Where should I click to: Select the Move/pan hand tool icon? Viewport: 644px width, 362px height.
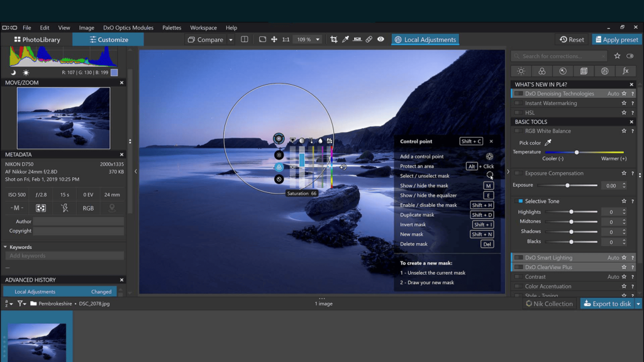click(274, 40)
